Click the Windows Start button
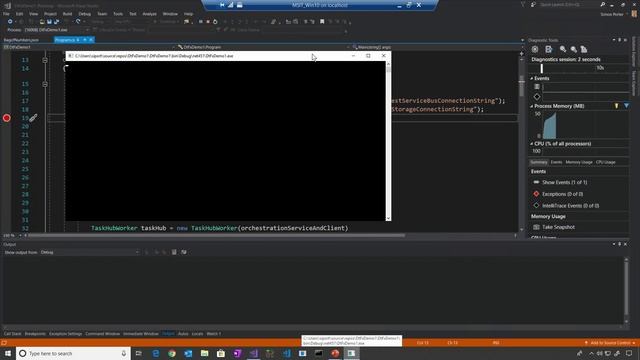The height and width of the screenshot is (360, 640). [8, 353]
